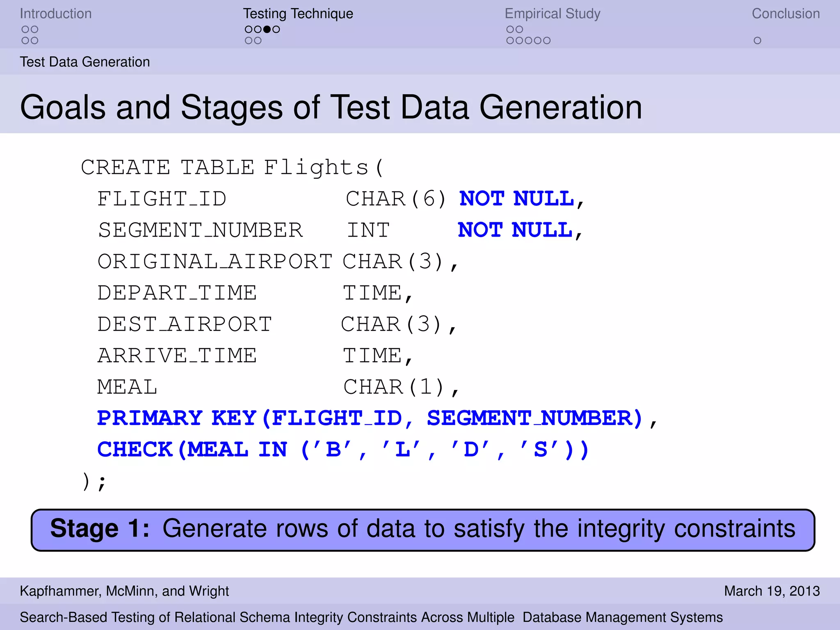Click NOT NULL on the FLIGHT_ID row
The width and height of the screenshot is (840, 630).
(x=516, y=199)
